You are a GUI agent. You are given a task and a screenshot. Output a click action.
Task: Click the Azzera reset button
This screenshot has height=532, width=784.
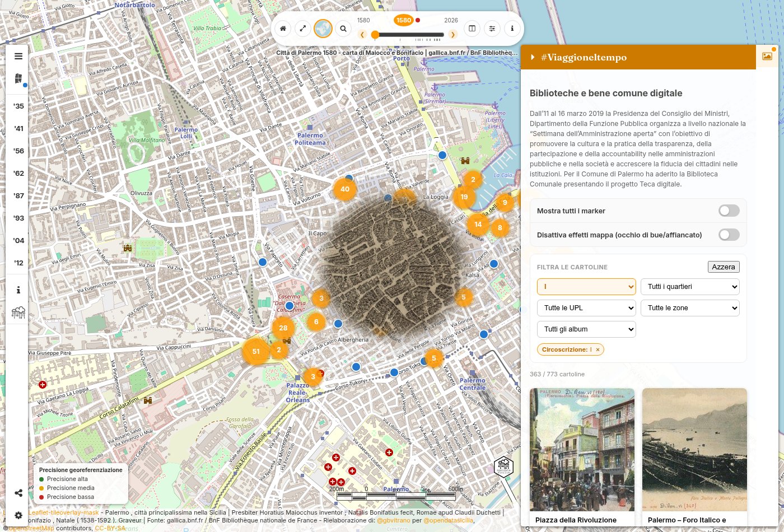click(724, 267)
